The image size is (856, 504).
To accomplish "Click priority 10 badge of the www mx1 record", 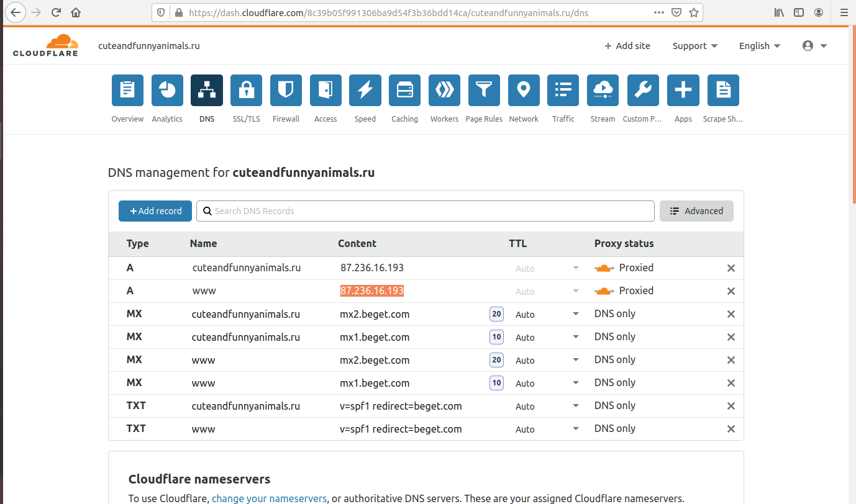I will (x=496, y=383).
